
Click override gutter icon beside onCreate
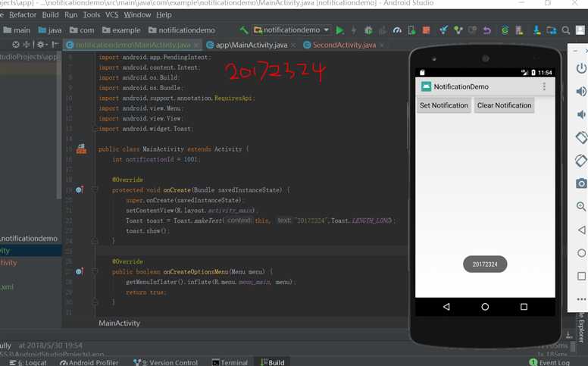click(80, 189)
